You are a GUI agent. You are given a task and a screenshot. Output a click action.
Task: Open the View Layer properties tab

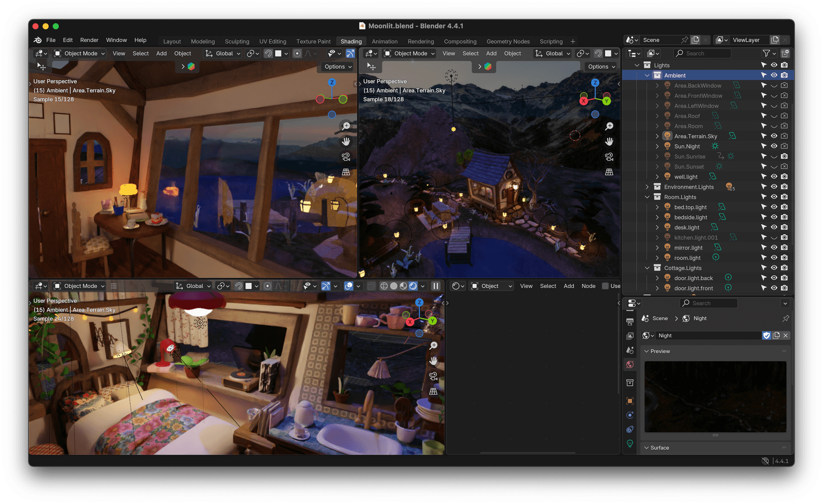[x=630, y=336]
